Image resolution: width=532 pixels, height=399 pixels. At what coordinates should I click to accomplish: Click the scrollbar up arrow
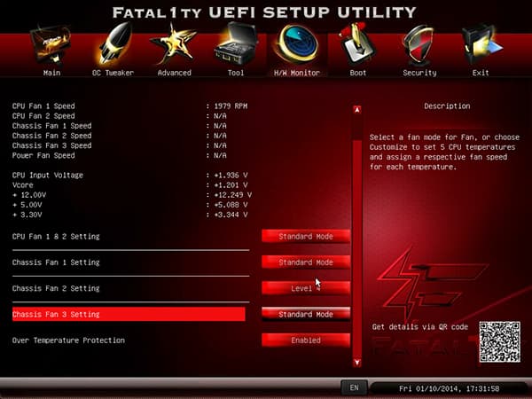(357, 110)
